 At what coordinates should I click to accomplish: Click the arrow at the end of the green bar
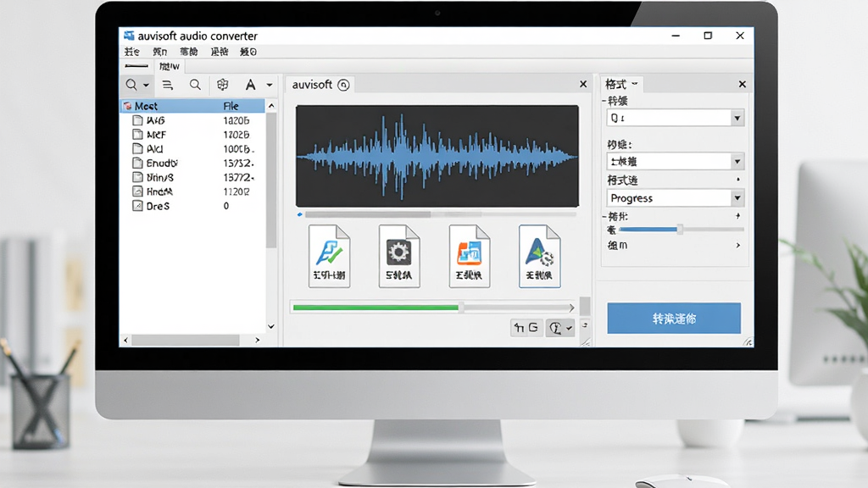tap(571, 308)
